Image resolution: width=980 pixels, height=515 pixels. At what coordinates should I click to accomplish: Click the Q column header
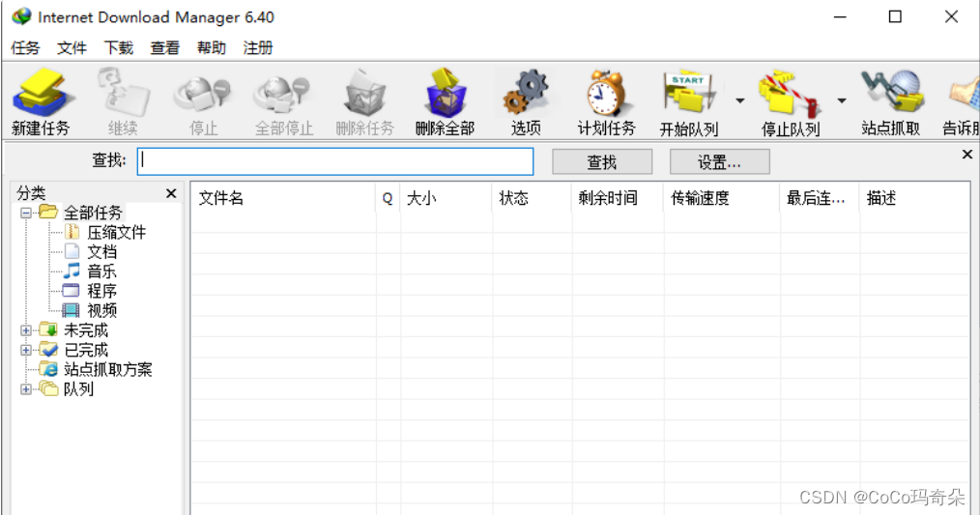(388, 198)
